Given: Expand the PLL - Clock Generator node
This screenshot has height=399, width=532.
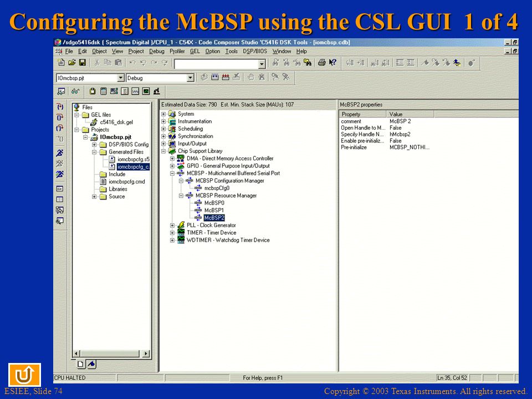Looking at the screenshot, I should pos(172,226).
